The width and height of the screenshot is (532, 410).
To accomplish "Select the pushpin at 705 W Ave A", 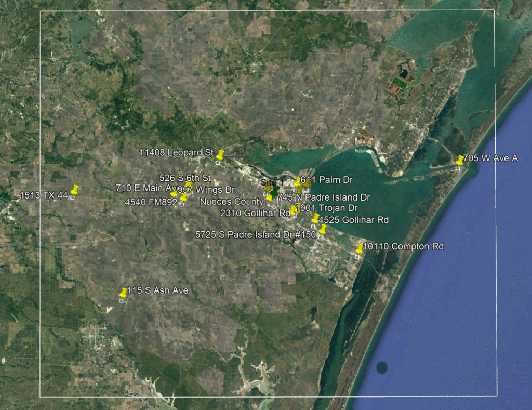I will pos(460,160).
